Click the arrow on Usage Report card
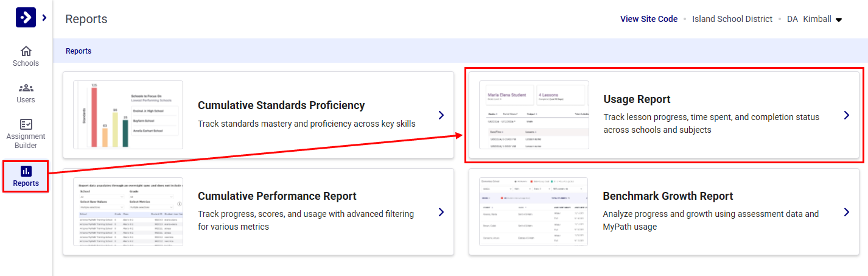868x276 pixels. click(846, 115)
